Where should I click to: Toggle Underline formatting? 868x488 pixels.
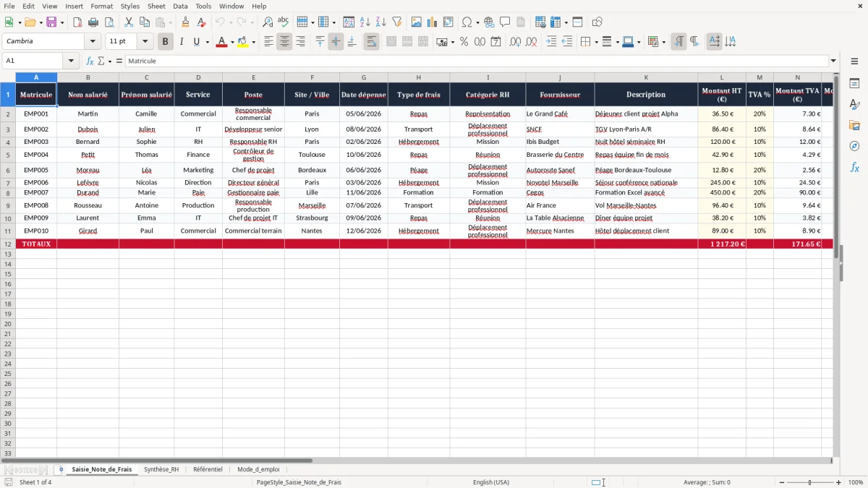(x=197, y=42)
